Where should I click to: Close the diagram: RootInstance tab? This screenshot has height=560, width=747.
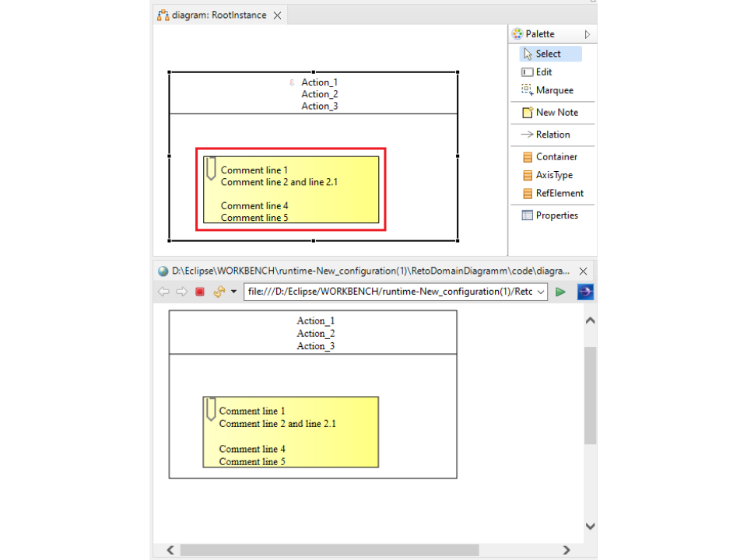point(277,15)
